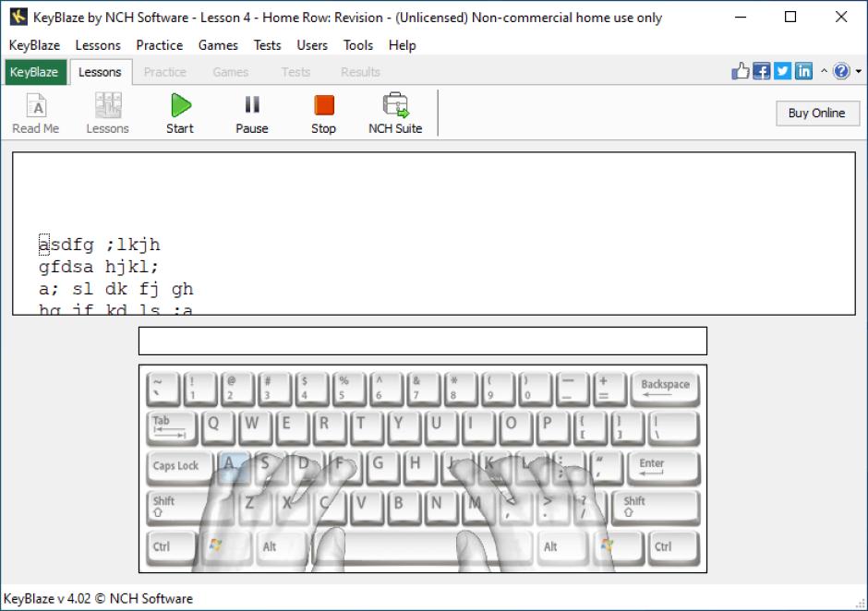Click the B key on virtual keyboard

(x=403, y=508)
